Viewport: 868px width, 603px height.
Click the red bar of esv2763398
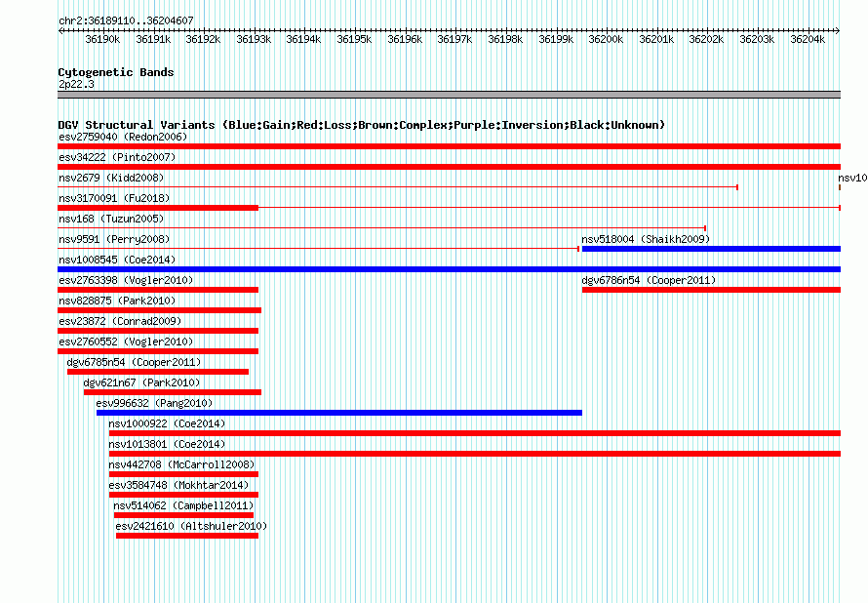158,290
